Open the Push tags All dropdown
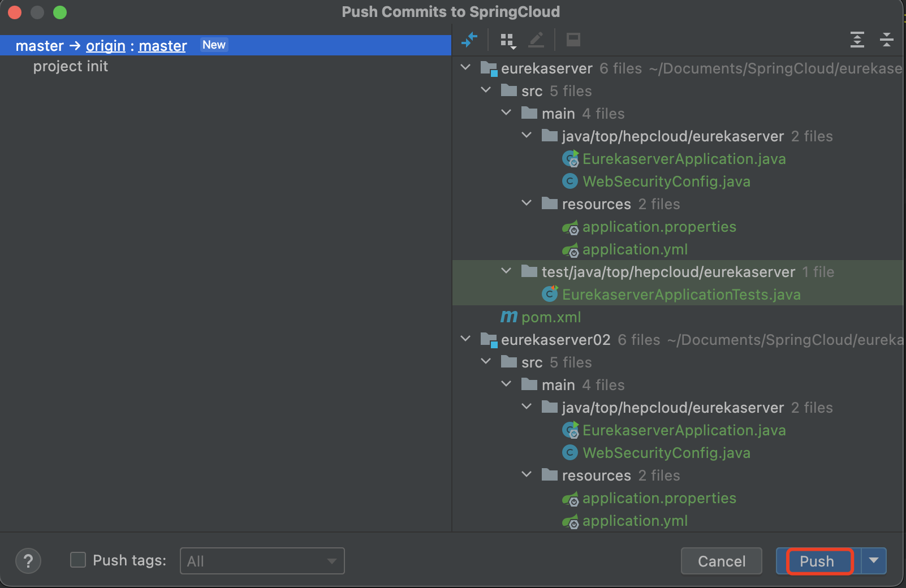 [x=262, y=561]
